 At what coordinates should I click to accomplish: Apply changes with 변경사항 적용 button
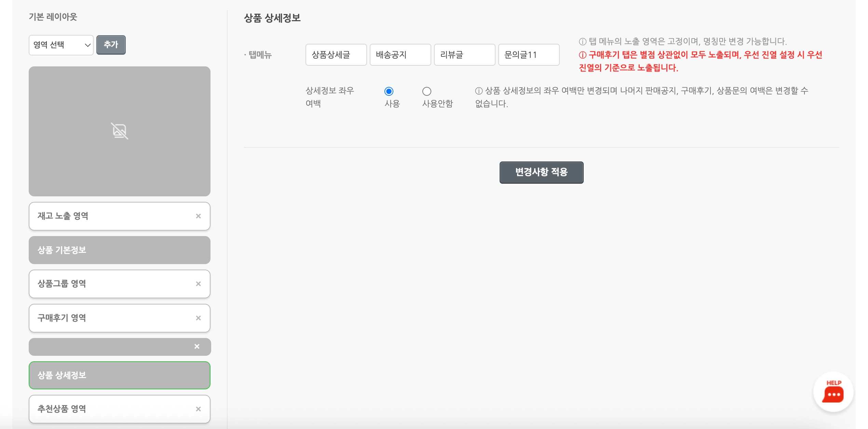541,172
